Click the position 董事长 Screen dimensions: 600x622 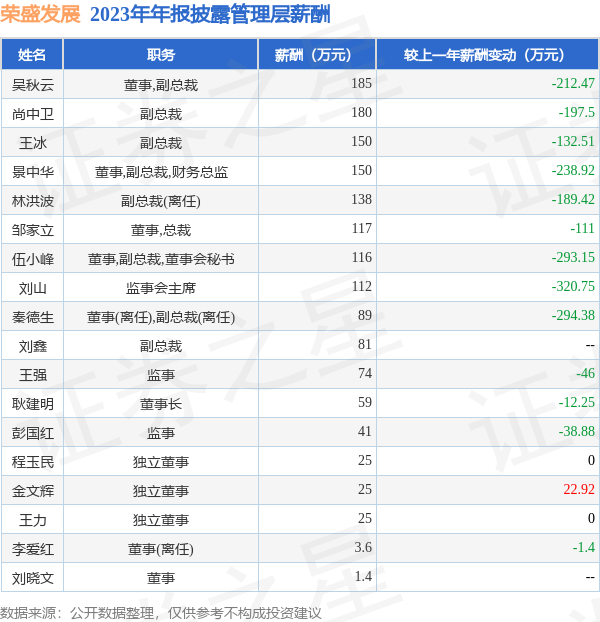coord(161,404)
